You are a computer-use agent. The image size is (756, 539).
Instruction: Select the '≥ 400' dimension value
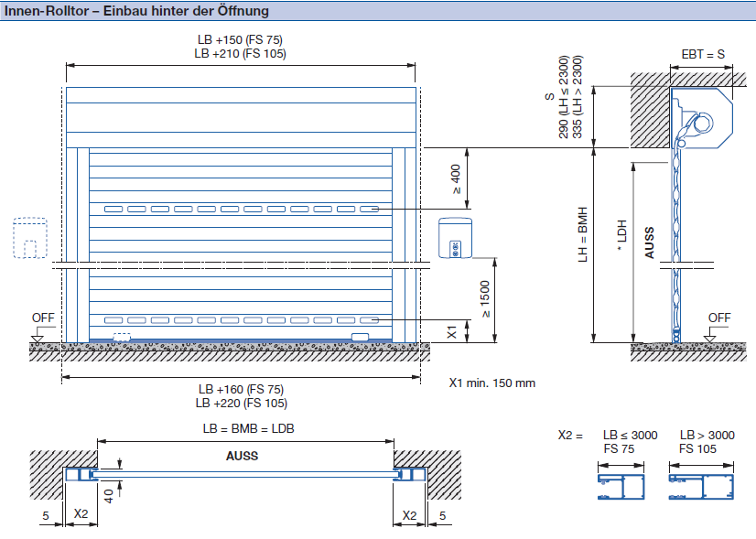point(456,179)
